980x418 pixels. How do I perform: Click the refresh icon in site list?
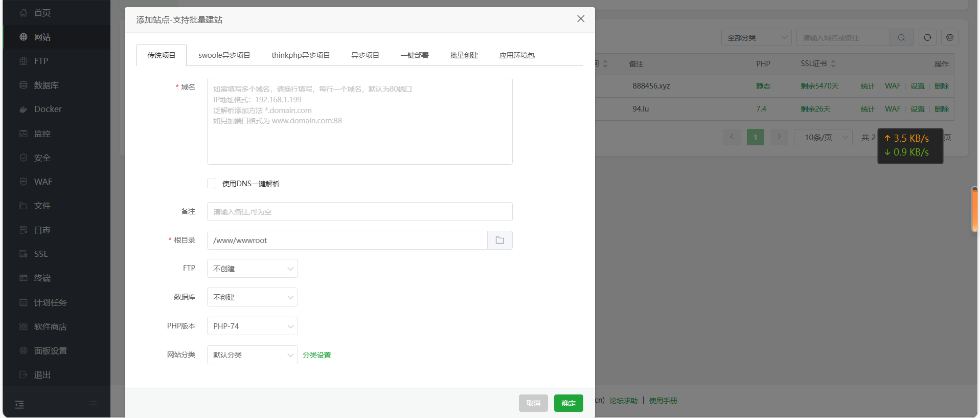[x=927, y=37]
